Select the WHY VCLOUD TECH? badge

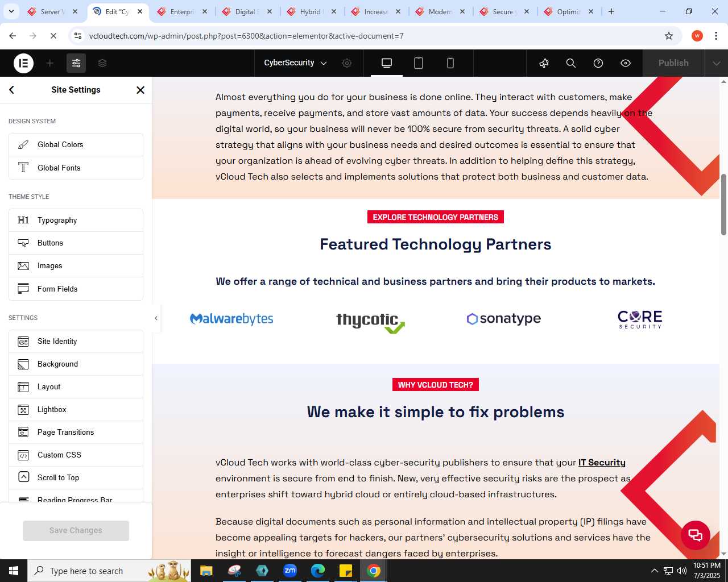(x=436, y=385)
